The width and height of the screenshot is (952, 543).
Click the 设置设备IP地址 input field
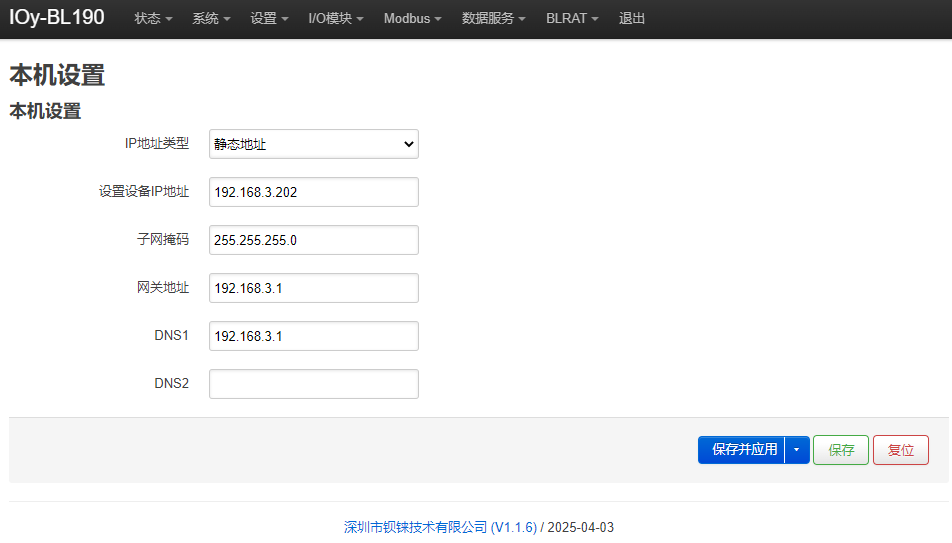(x=314, y=192)
